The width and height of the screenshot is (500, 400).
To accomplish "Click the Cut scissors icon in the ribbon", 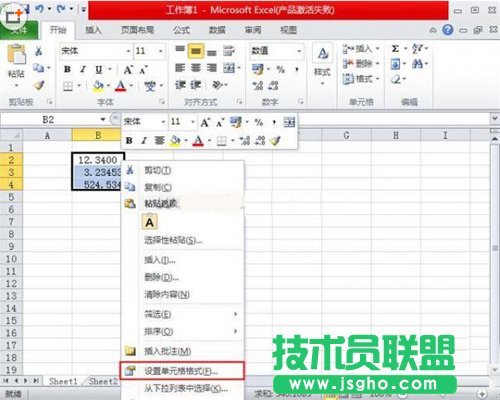I will click(x=39, y=51).
